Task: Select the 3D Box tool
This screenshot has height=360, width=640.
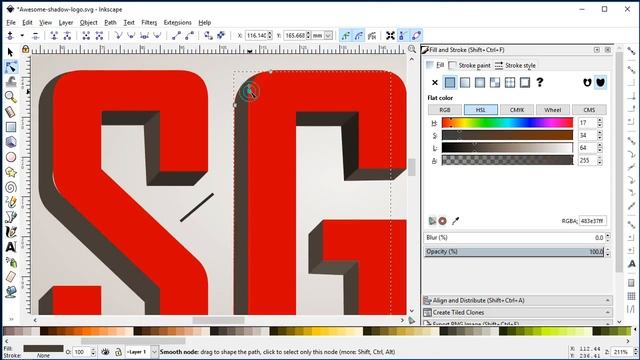Action: [x=11, y=142]
